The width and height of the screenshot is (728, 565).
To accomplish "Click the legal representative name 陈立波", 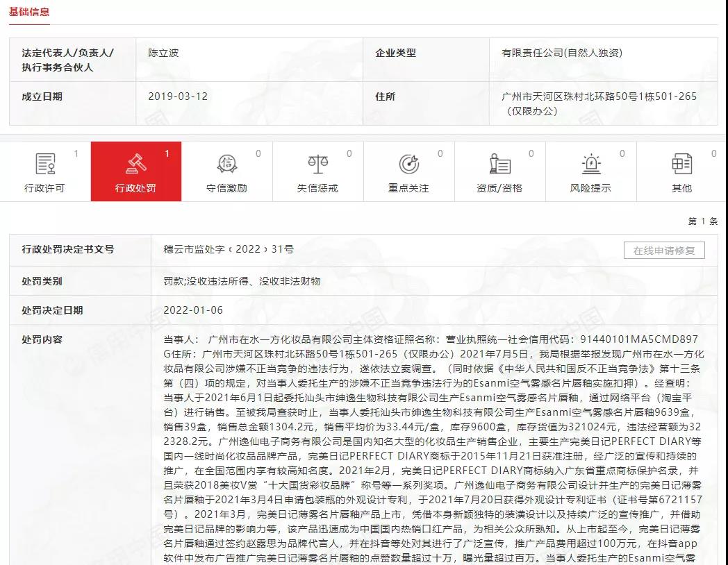I will pyautogui.click(x=163, y=53).
